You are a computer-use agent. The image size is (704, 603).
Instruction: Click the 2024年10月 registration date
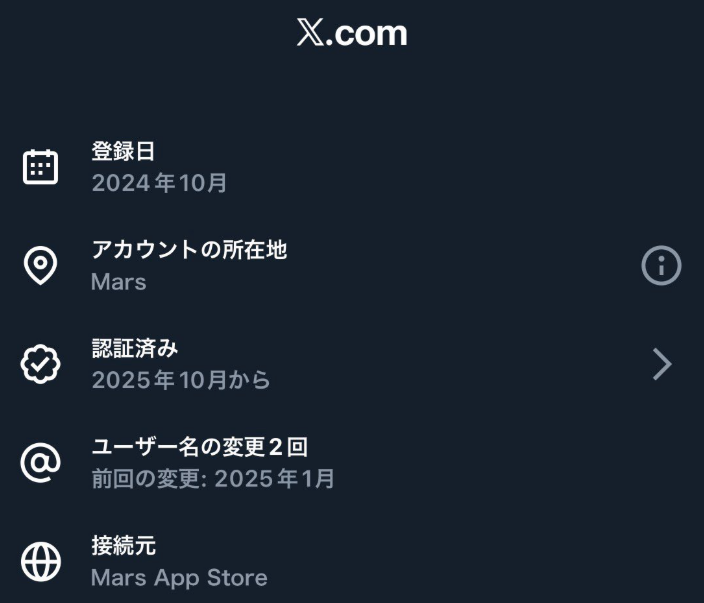[x=160, y=183]
